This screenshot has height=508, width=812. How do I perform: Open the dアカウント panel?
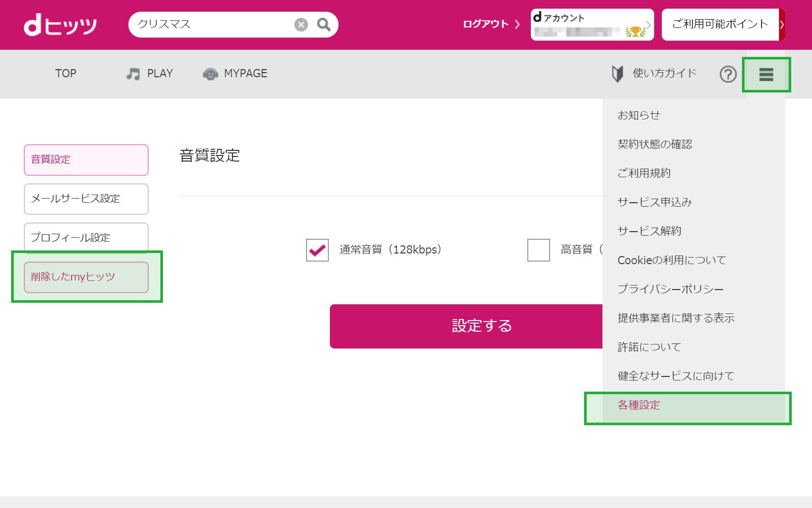(592, 24)
